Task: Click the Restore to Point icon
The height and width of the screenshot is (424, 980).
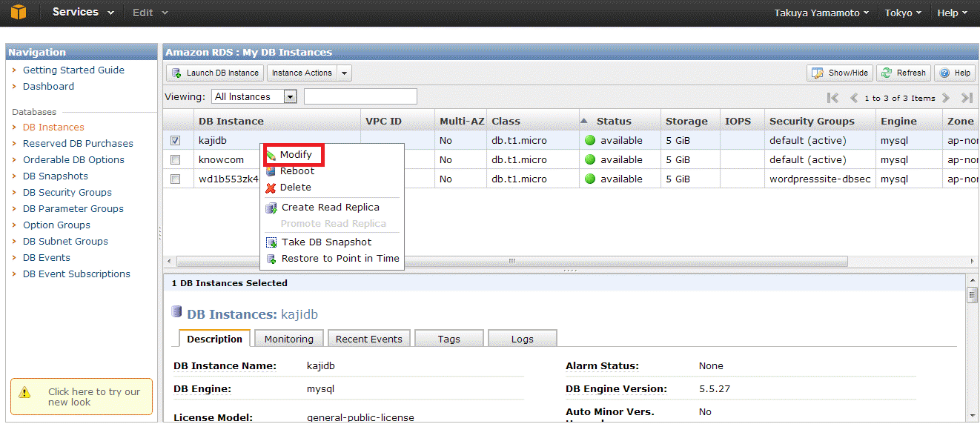Action: tap(271, 259)
